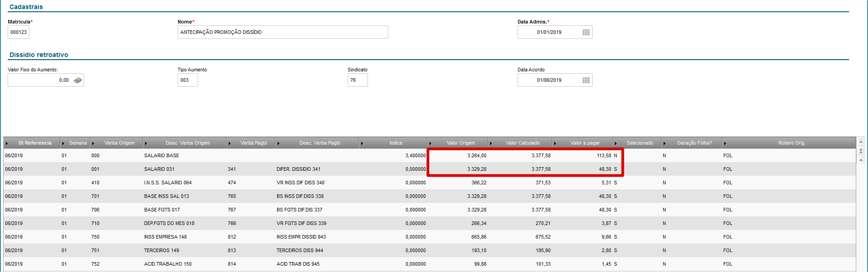Click the Matricula field showing 000123
868x272 pixels.
tap(19, 32)
